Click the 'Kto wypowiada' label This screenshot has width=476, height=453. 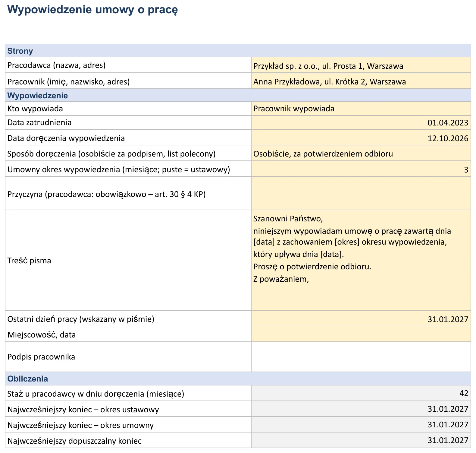point(35,109)
